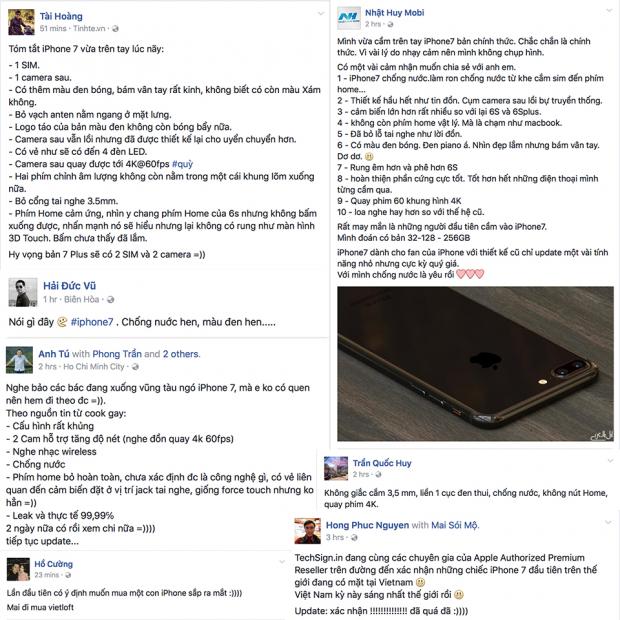
Task: Visit Mai Sói Mộ's profile link
Action: (455, 525)
